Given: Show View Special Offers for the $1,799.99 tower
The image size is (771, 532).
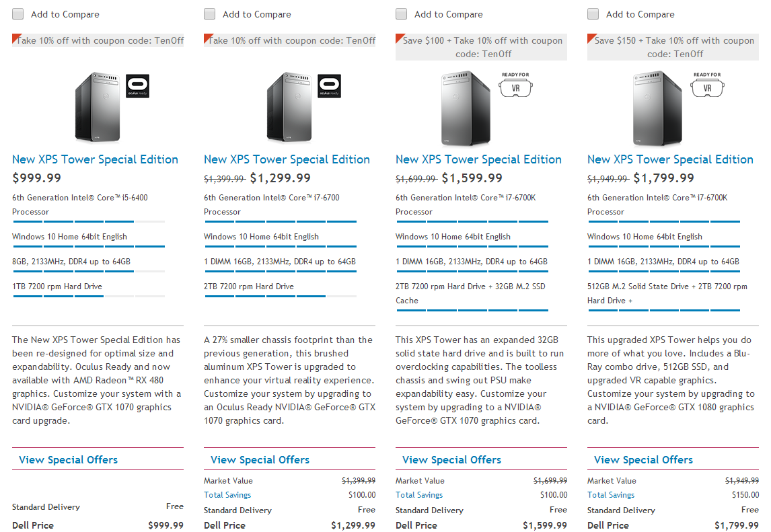Looking at the screenshot, I should click(x=643, y=460).
